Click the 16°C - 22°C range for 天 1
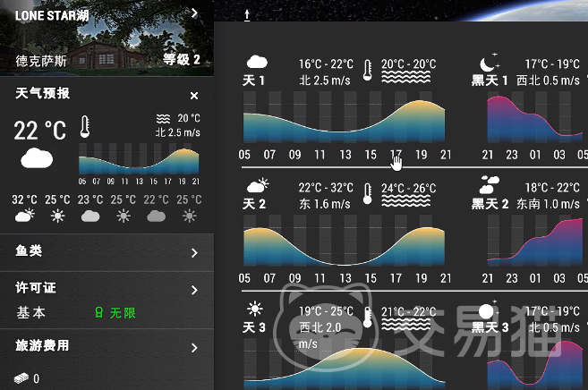Screen dimensions: 588x390 click(x=326, y=64)
